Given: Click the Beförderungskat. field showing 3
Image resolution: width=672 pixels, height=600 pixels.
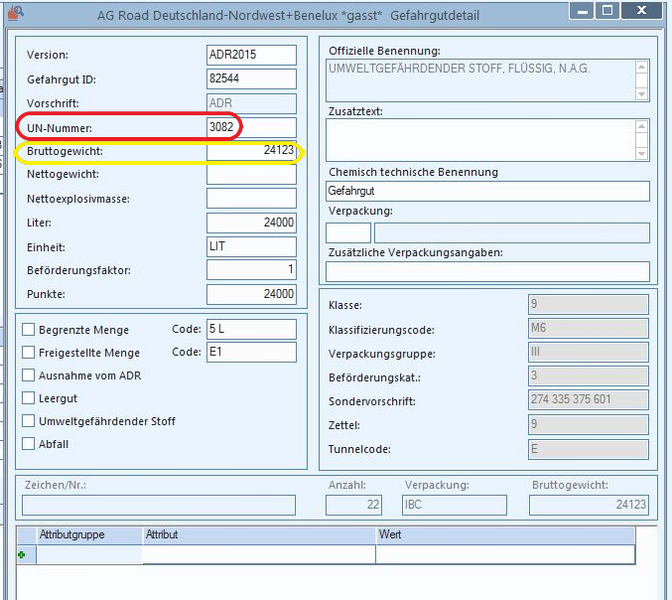Looking at the screenshot, I should pos(588,376).
